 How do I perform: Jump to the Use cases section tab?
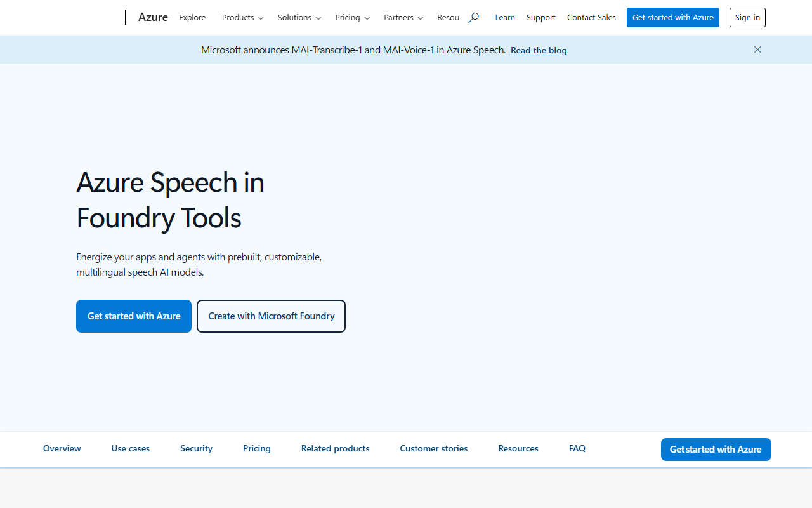(131, 448)
